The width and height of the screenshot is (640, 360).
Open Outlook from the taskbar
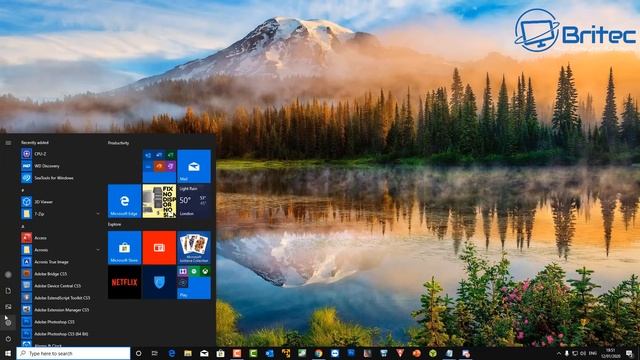269,353
